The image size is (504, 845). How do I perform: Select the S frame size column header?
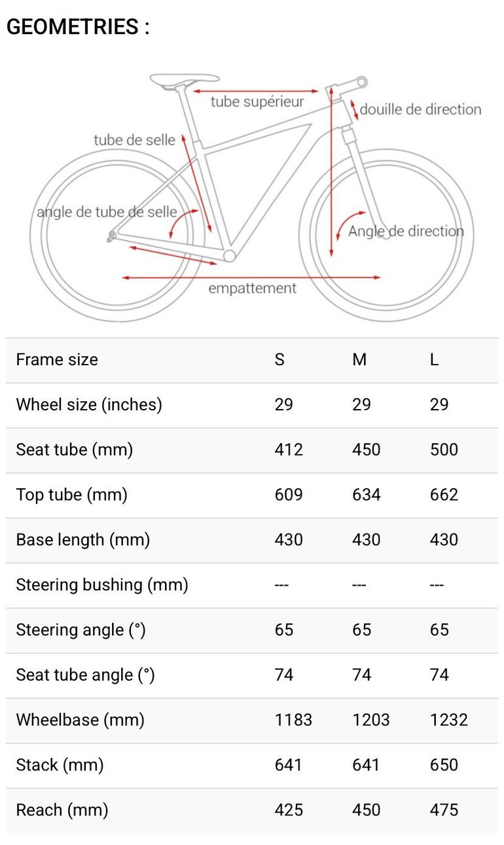click(279, 359)
